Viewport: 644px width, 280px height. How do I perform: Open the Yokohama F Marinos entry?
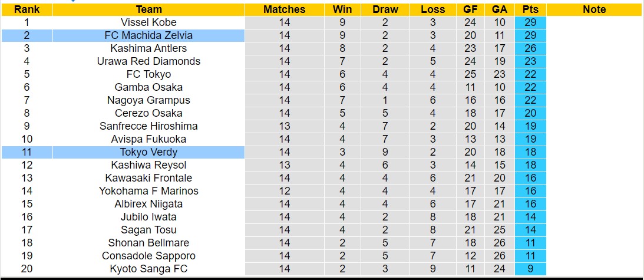click(x=148, y=191)
